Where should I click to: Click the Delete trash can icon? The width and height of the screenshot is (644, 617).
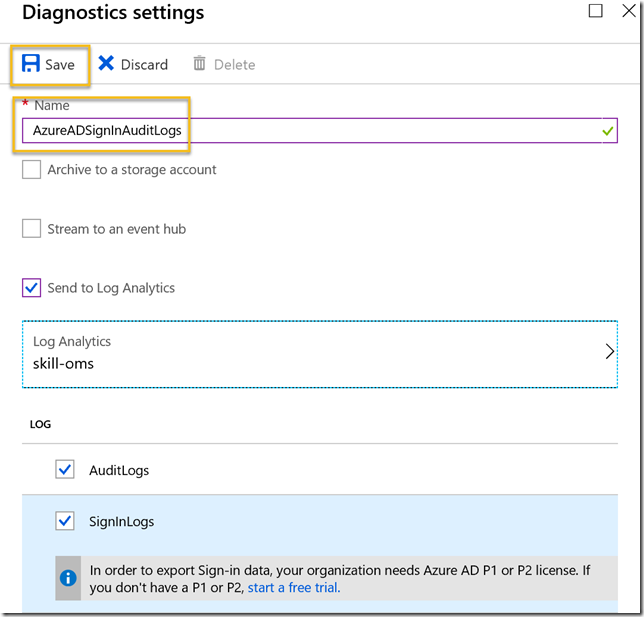pyautogui.click(x=199, y=63)
